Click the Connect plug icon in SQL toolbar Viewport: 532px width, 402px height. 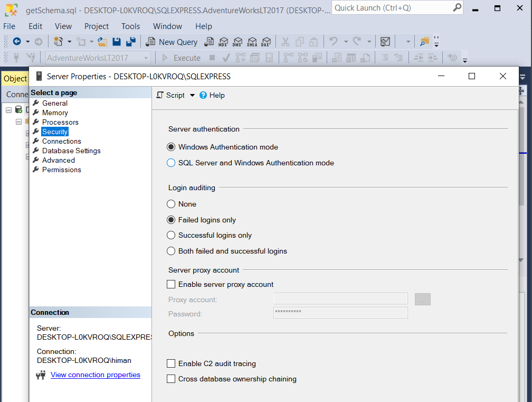coord(16,58)
